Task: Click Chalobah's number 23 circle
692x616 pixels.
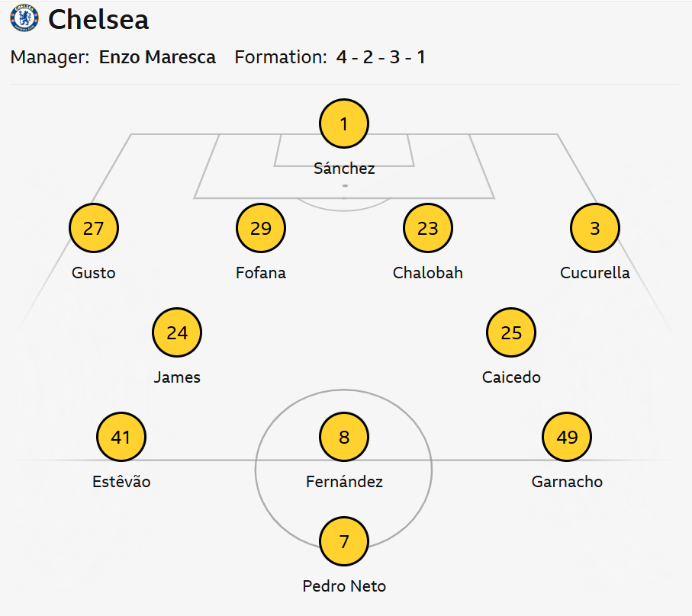Action: point(428,228)
